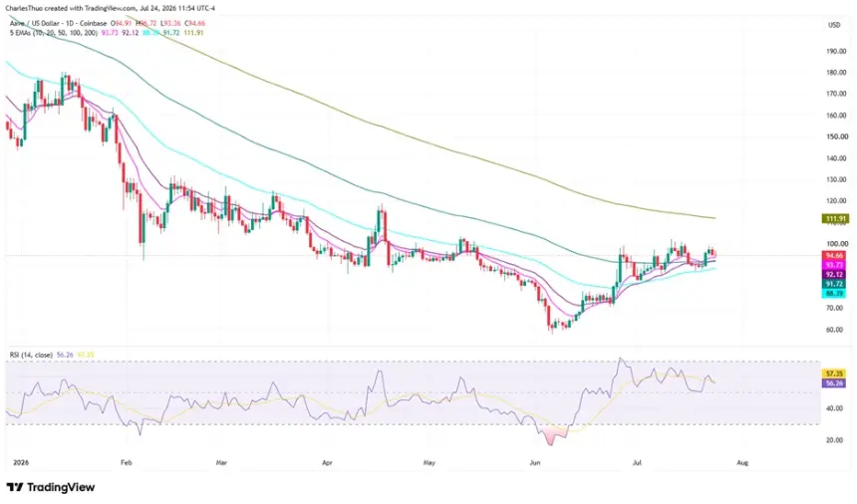Click the yellow 57.35 RSI tag on axis
This screenshot has width=857, height=504.
point(834,375)
